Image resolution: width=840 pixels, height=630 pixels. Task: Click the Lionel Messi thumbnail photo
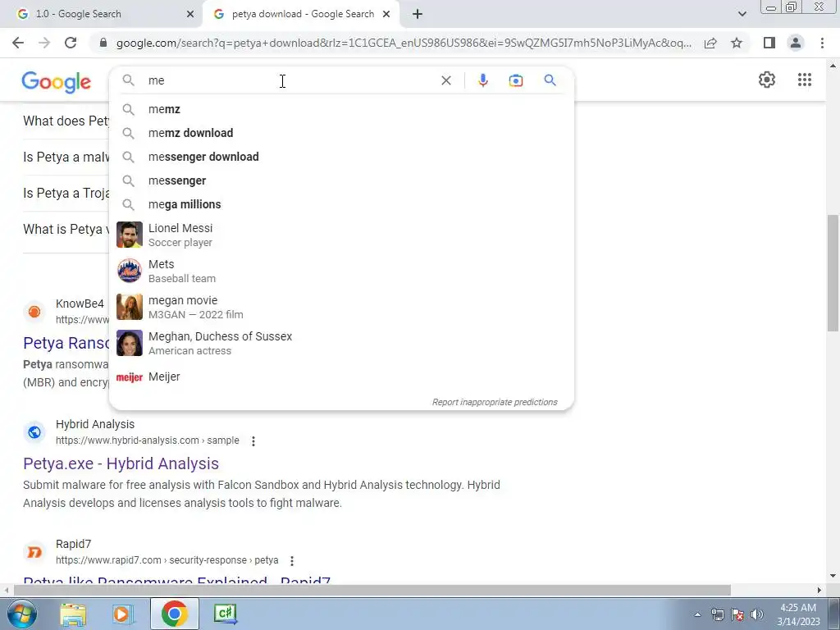pos(130,235)
